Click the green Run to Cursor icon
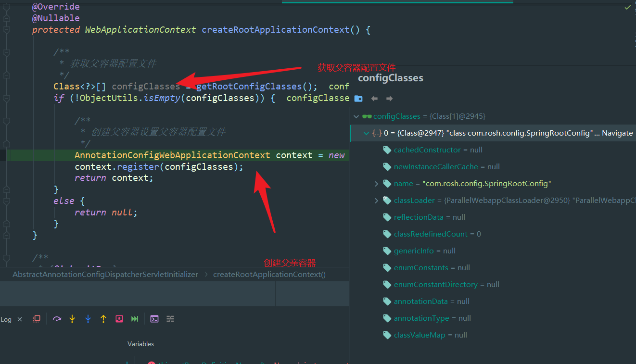Screen dimensions: 636x364 [x=135, y=319]
